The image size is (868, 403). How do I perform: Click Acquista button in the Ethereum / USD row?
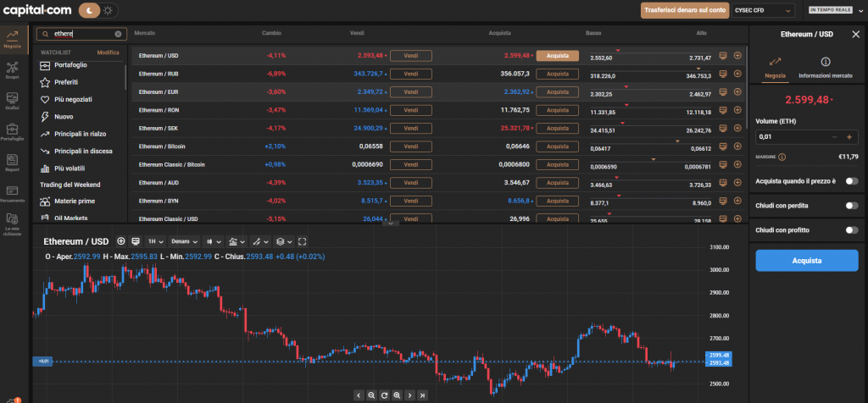tap(558, 56)
